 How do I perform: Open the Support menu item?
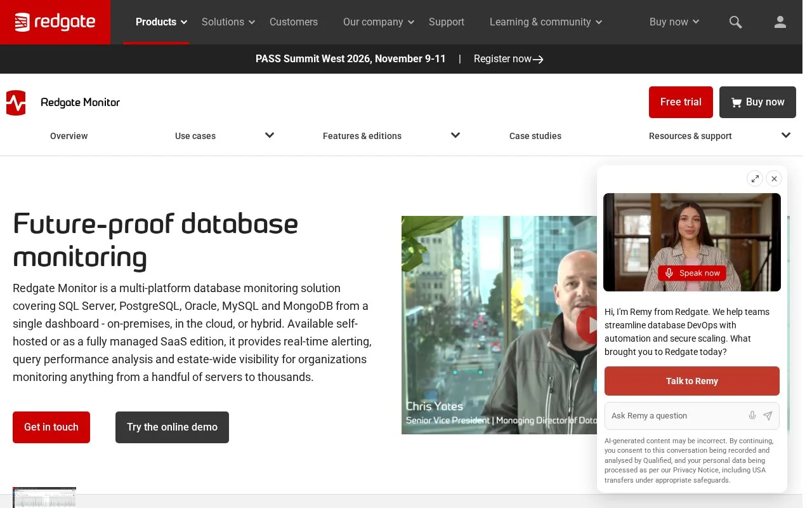click(x=447, y=22)
